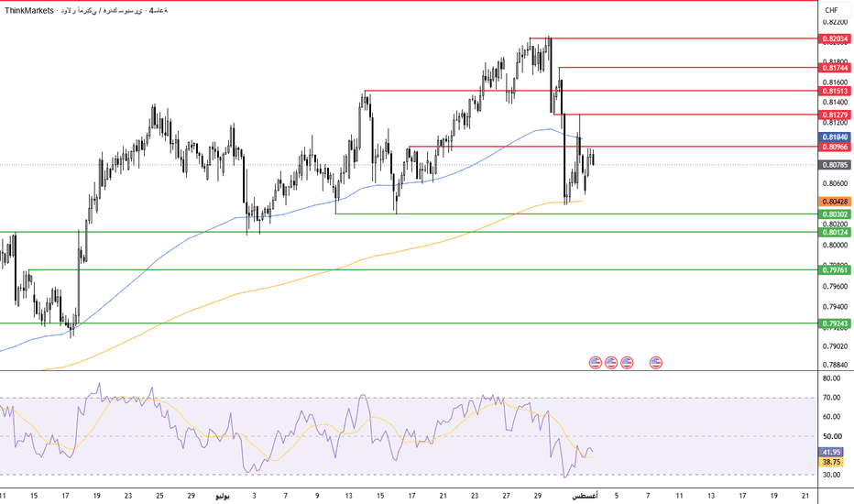Click the 30.00 level on RSI axis
This screenshot has height=504, width=854.
[831, 475]
